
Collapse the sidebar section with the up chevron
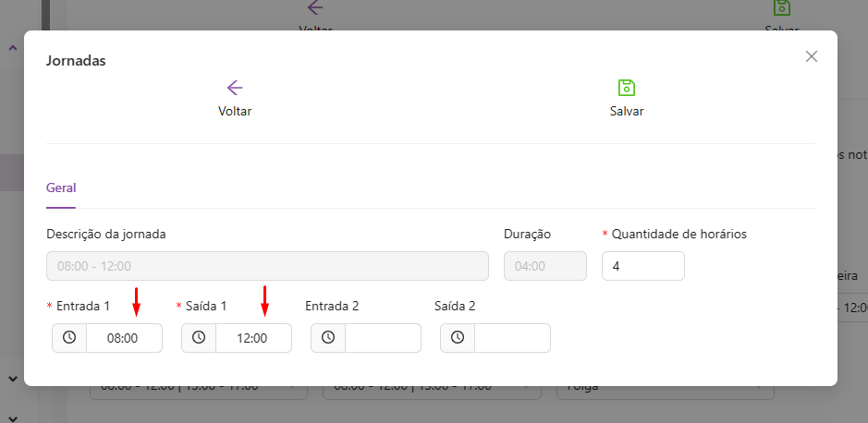pos(13,48)
